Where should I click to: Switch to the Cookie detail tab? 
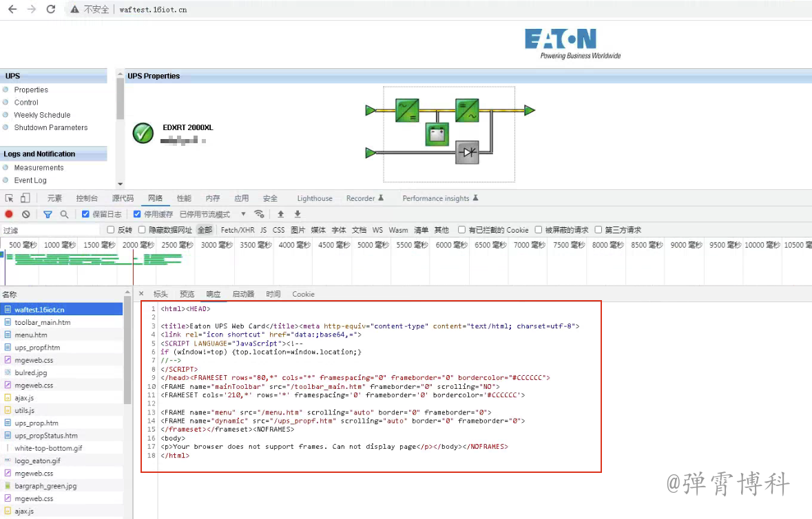click(x=303, y=294)
